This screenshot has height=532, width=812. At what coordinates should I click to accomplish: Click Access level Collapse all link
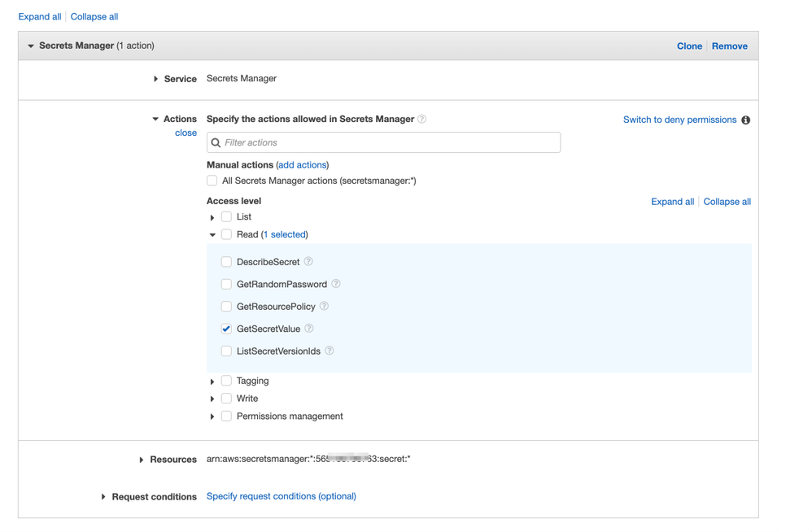click(727, 202)
